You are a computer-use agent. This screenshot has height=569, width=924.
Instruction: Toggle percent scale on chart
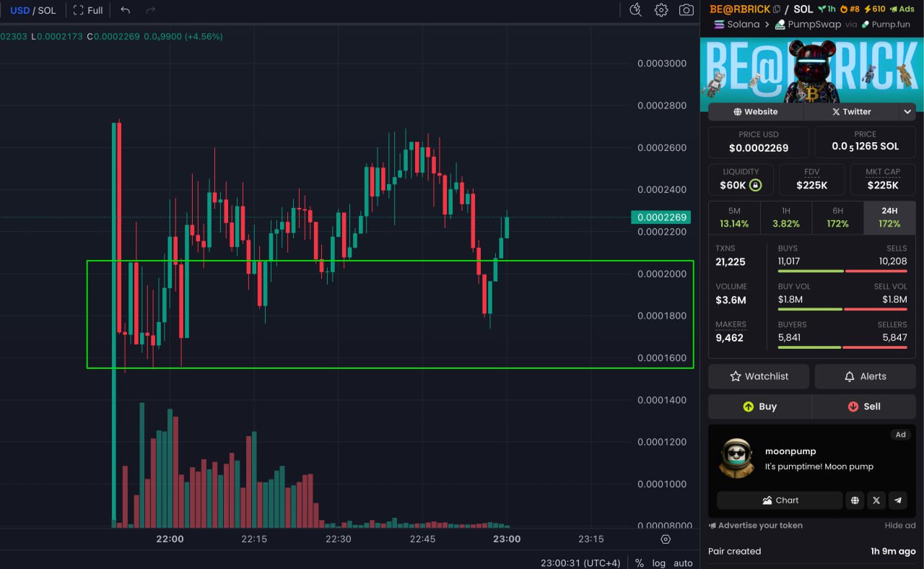[639, 563]
